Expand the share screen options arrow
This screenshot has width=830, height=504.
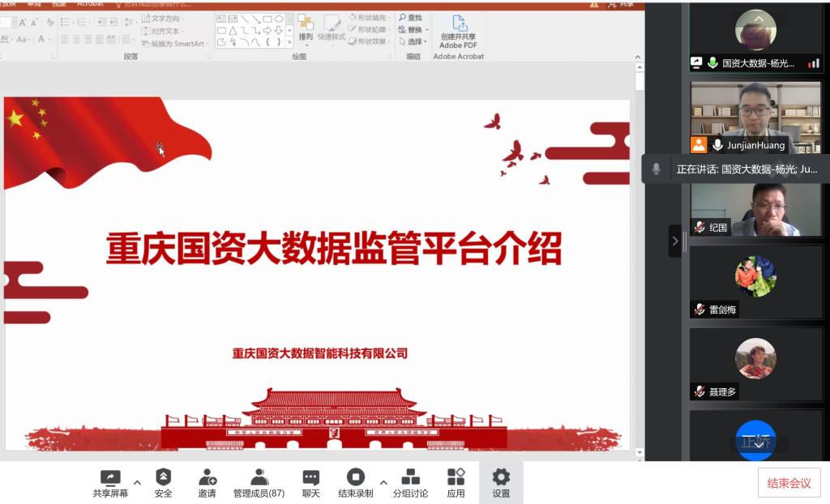pos(137,483)
